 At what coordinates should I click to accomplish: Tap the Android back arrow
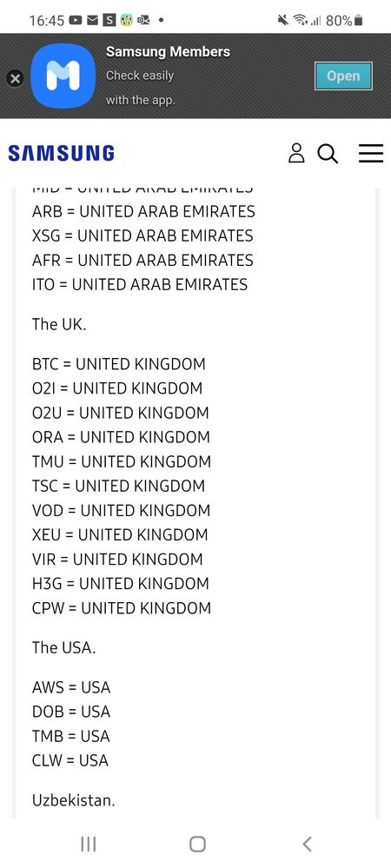307,844
